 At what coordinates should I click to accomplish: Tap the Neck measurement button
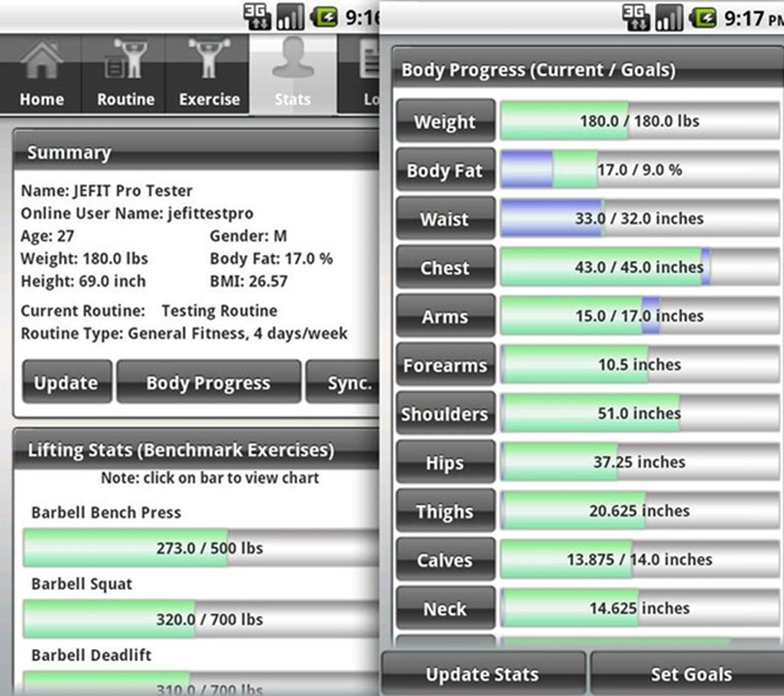pos(445,608)
